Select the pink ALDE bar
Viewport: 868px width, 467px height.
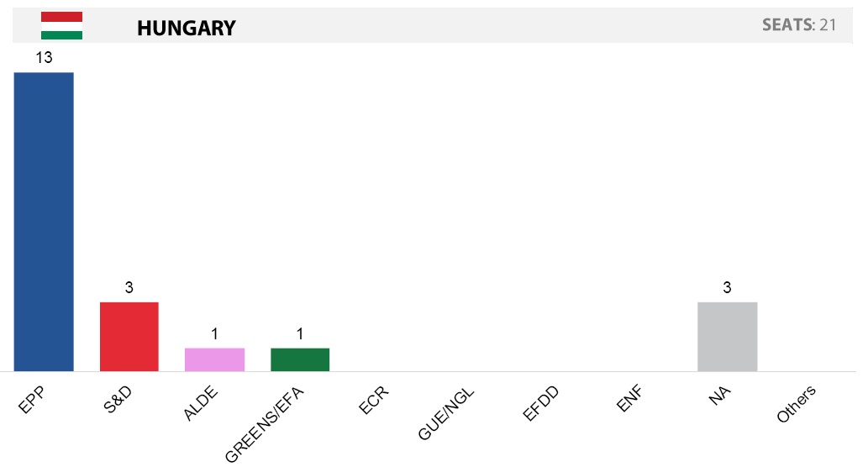pos(215,359)
